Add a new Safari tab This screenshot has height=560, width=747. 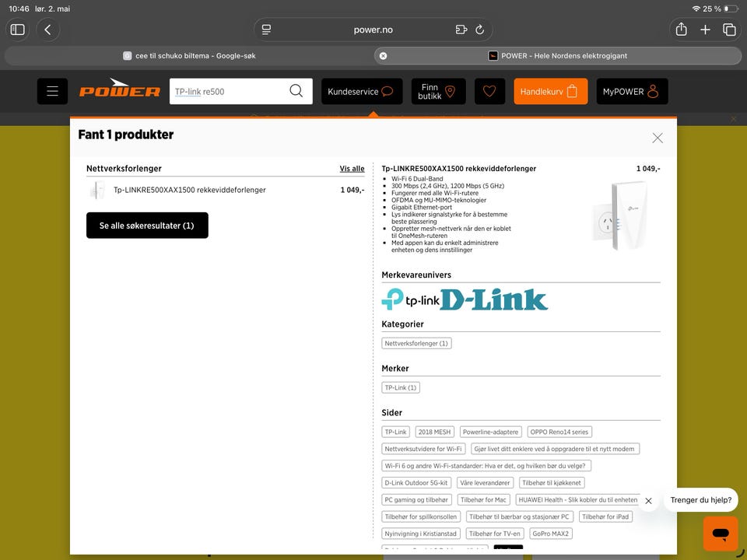(x=705, y=30)
